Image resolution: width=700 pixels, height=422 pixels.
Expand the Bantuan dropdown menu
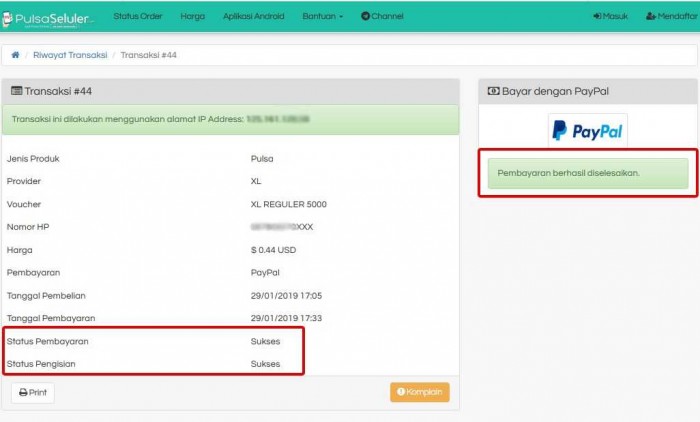(323, 16)
